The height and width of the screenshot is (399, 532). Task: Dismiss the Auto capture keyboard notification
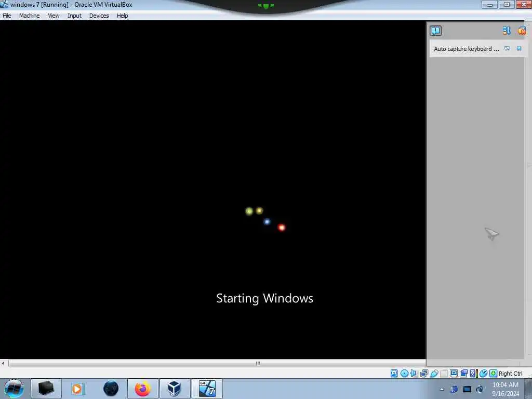click(519, 48)
